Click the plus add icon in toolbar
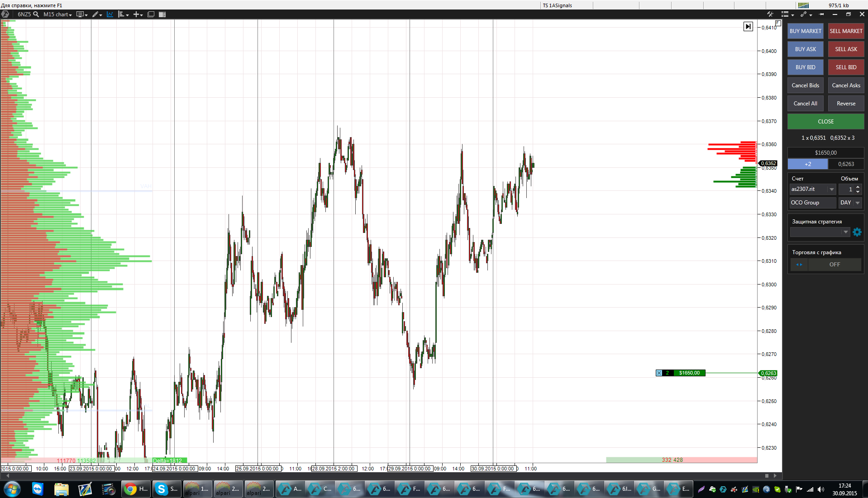 coord(136,14)
